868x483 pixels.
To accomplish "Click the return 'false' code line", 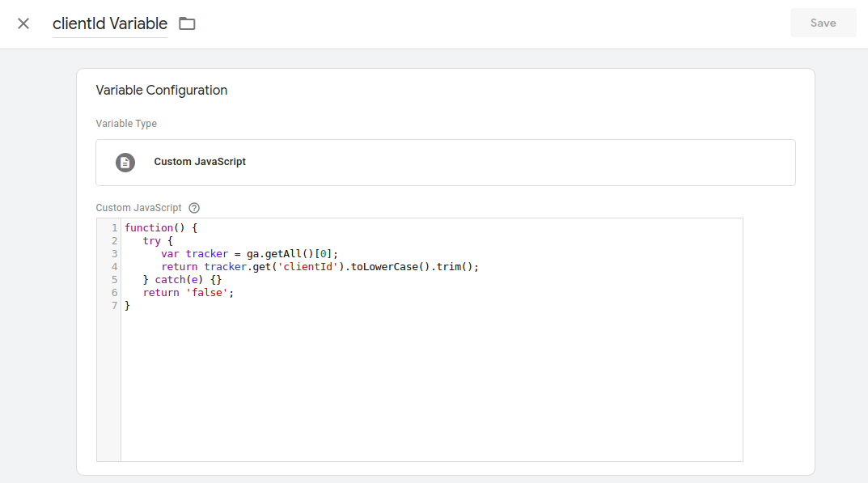I will click(x=188, y=293).
